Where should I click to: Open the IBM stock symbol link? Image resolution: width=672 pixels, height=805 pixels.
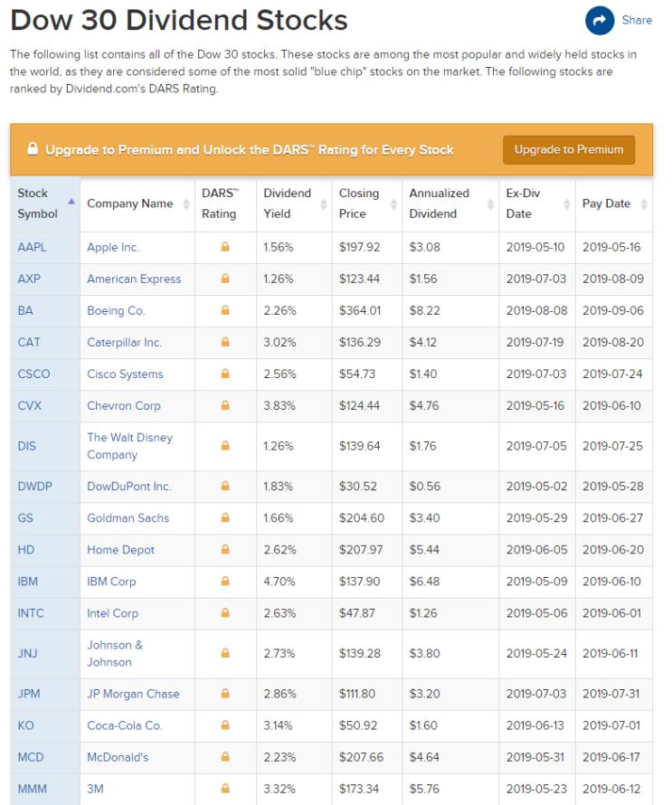click(28, 582)
